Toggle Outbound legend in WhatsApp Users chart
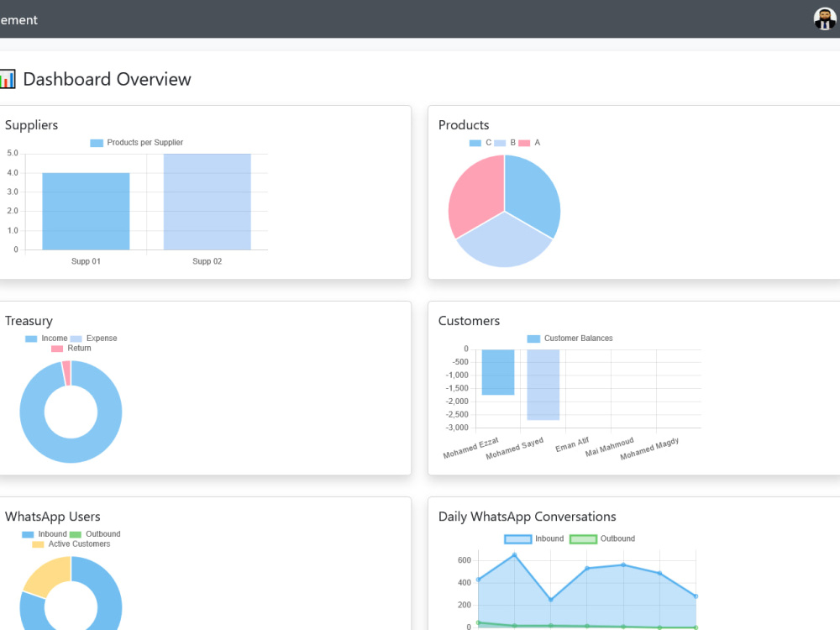Image resolution: width=840 pixels, height=630 pixels. click(96, 534)
